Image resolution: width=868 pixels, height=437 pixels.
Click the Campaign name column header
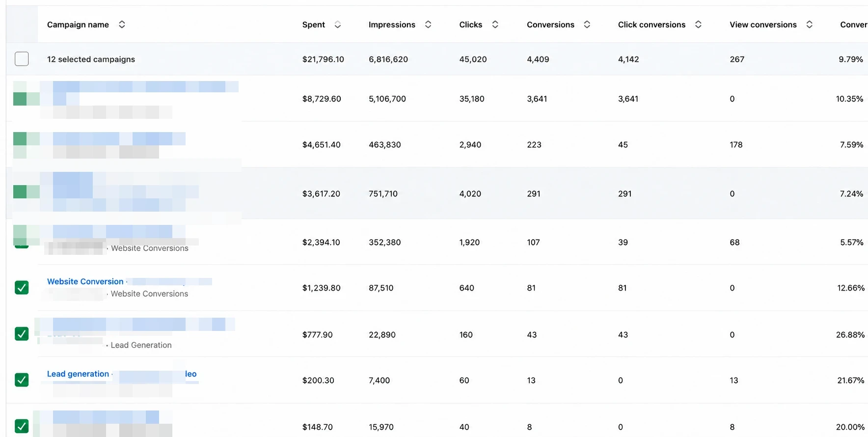click(78, 25)
